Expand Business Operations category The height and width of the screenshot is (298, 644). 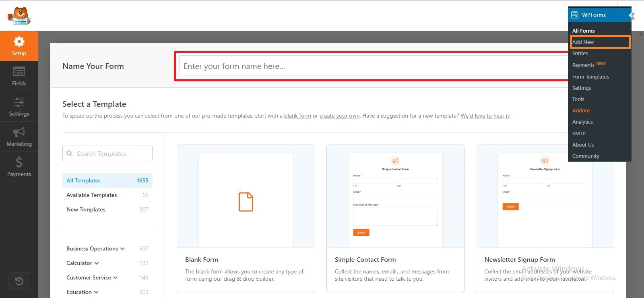tap(107, 248)
